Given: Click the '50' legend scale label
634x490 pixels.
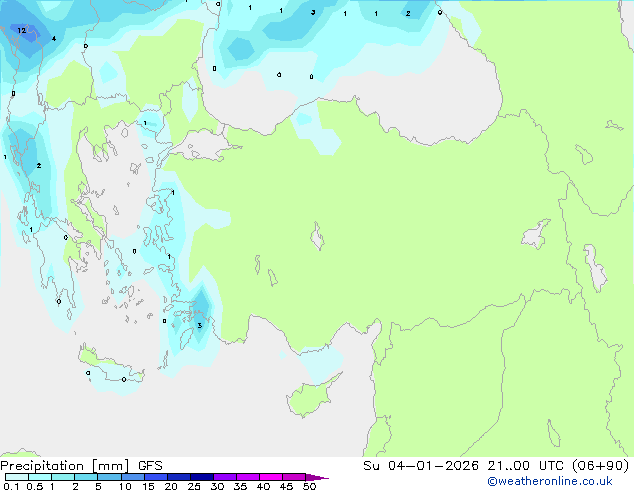Looking at the screenshot, I should (310, 486).
